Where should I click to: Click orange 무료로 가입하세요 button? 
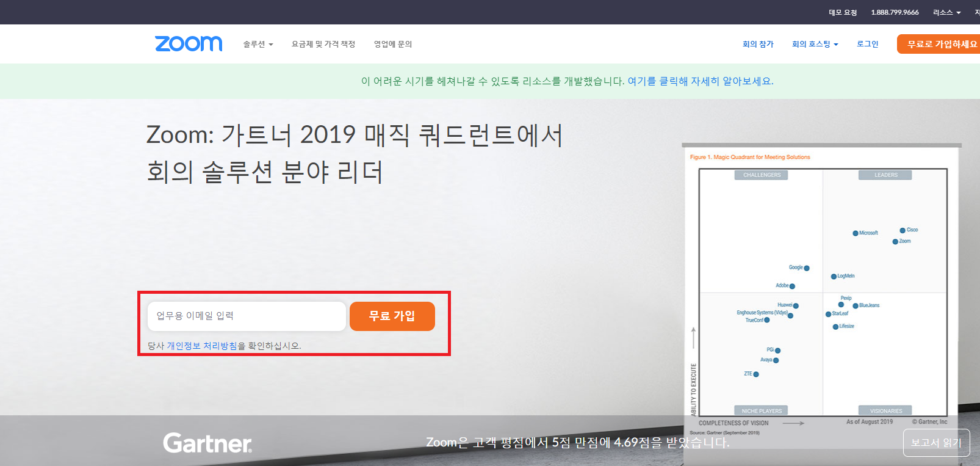(939, 44)
